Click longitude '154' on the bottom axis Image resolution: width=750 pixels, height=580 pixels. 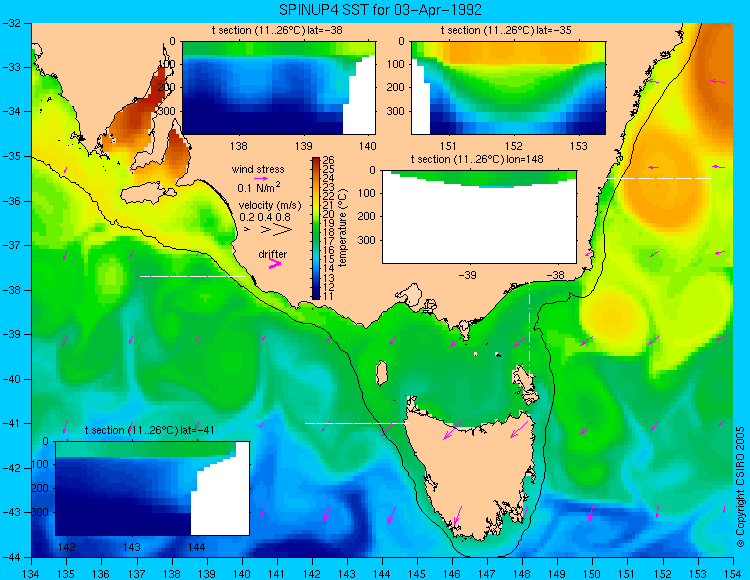[733, 573]
